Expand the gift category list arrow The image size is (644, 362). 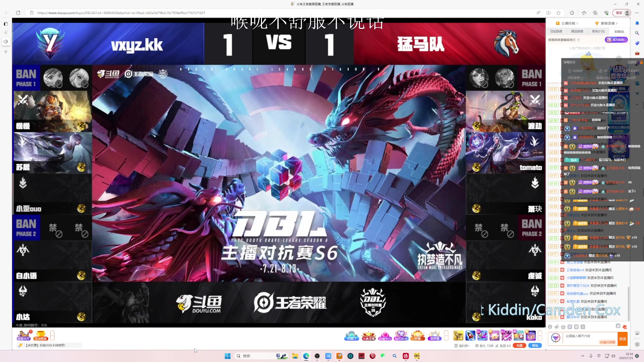point(446,335)
